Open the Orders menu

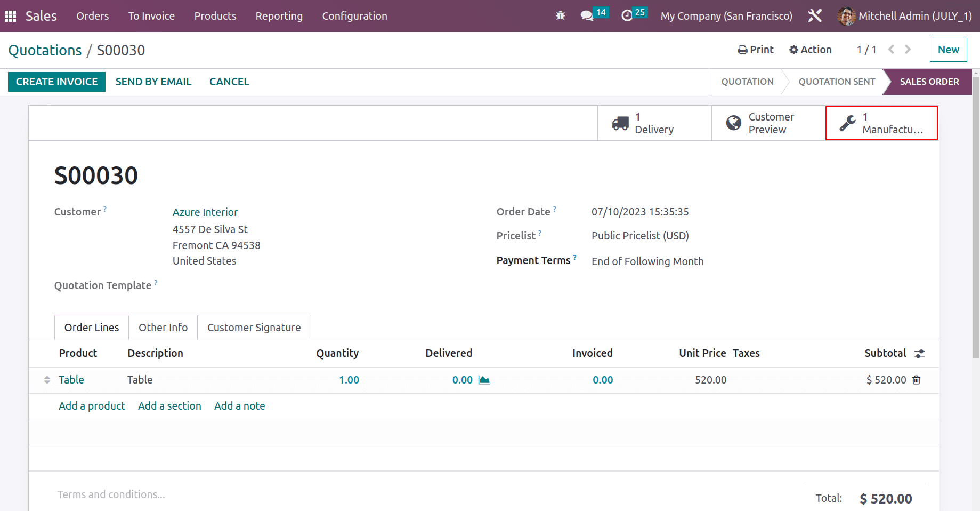(93, 16)
